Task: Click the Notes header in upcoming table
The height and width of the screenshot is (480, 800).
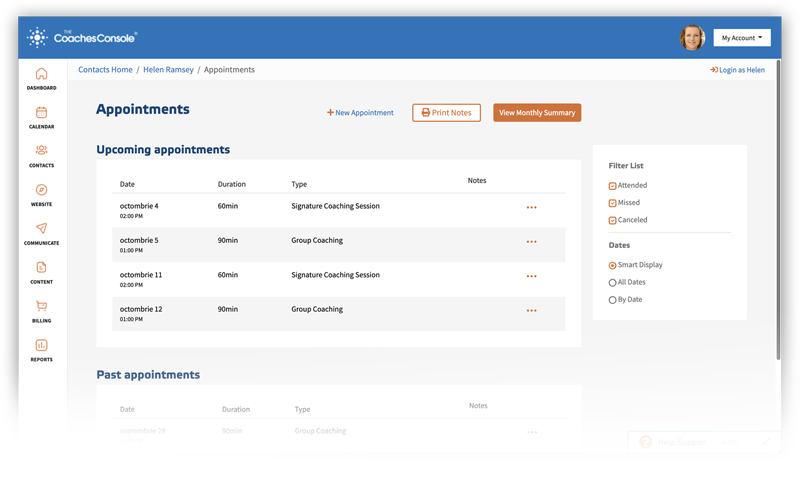Action: (477, 181)
